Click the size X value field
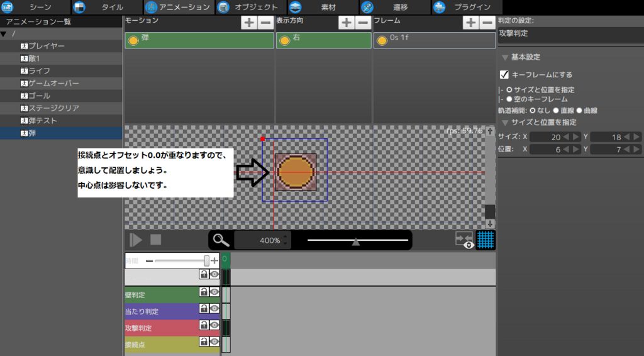This screenshot has width=644, height=356. pos(546,137)
